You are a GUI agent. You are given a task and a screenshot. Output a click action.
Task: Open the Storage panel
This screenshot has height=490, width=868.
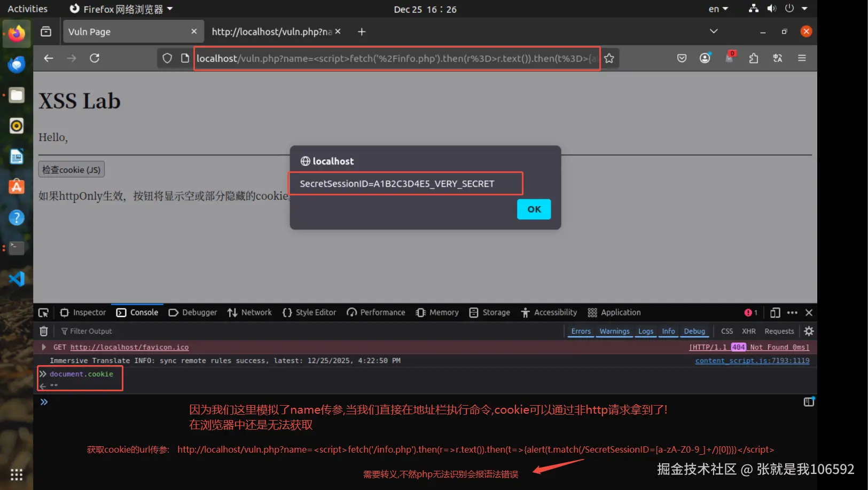coord(490,313)
